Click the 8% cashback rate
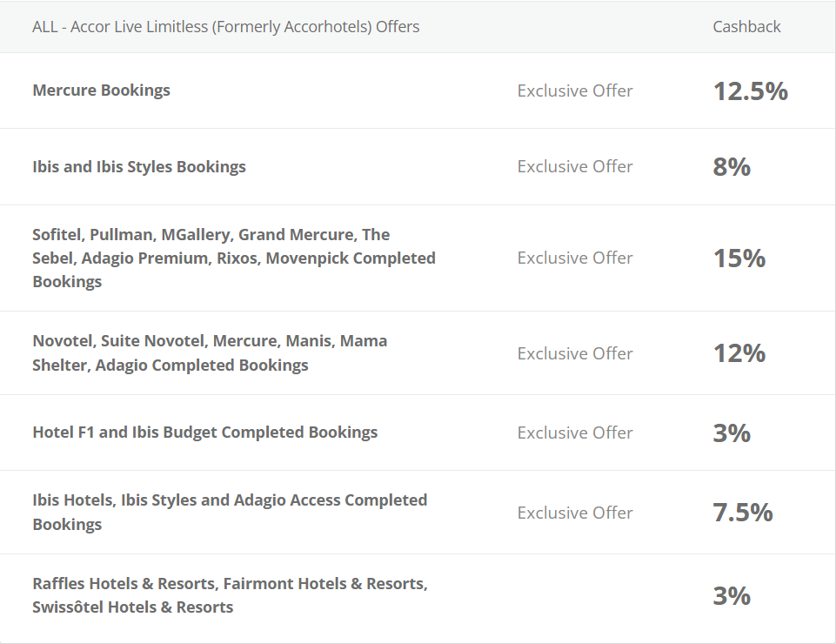The image size is (836, 644). pos(732,167)
